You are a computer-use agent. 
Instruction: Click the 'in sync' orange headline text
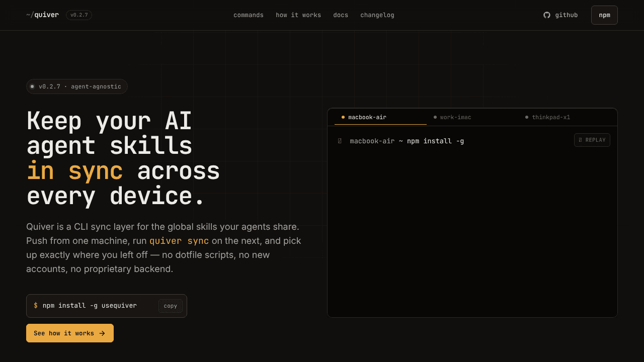(x=74, y=171)
